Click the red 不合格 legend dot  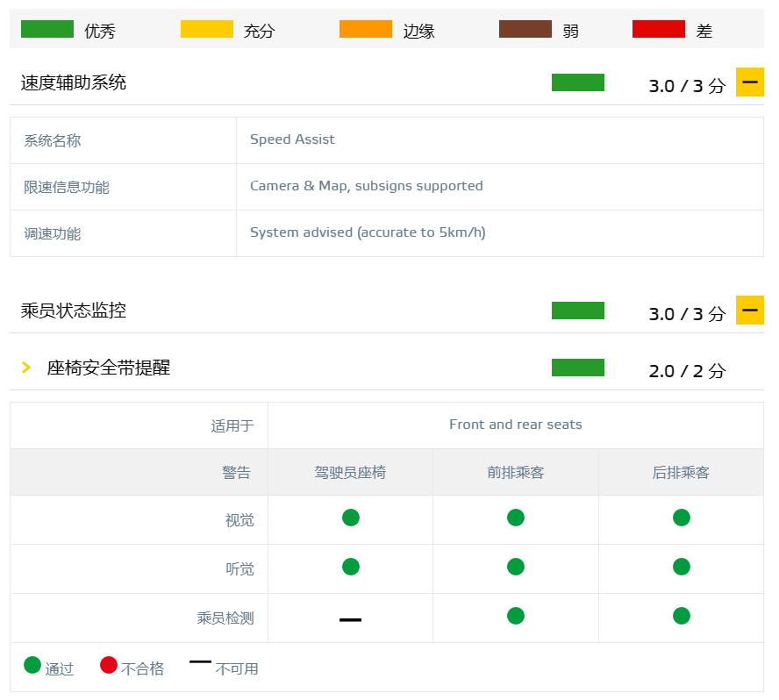(109, 666)
